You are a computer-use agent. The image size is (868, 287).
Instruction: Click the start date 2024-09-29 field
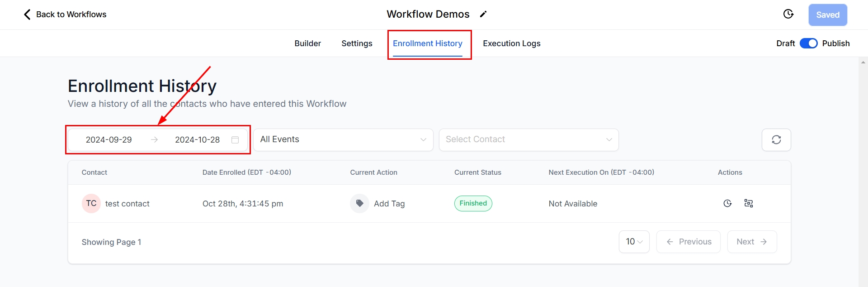(109, 140)
